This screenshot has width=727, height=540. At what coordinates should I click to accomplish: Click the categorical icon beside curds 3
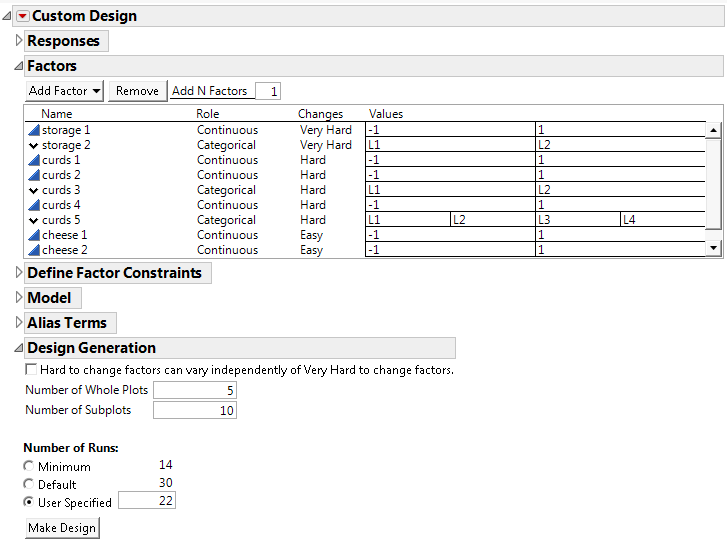pyautogui.click(x=34, y=190)
